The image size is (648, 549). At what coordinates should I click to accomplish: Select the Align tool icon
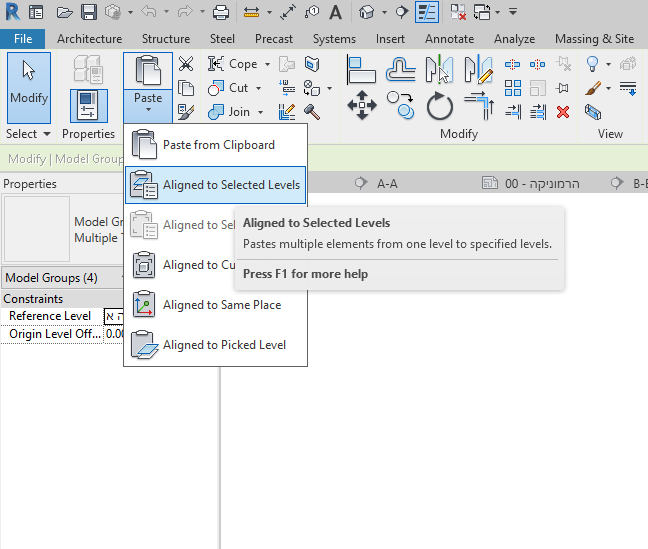tap(361, 69)
